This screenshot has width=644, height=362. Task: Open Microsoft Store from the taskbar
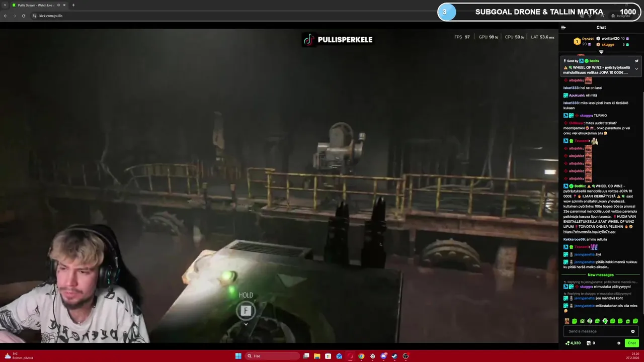328,356
